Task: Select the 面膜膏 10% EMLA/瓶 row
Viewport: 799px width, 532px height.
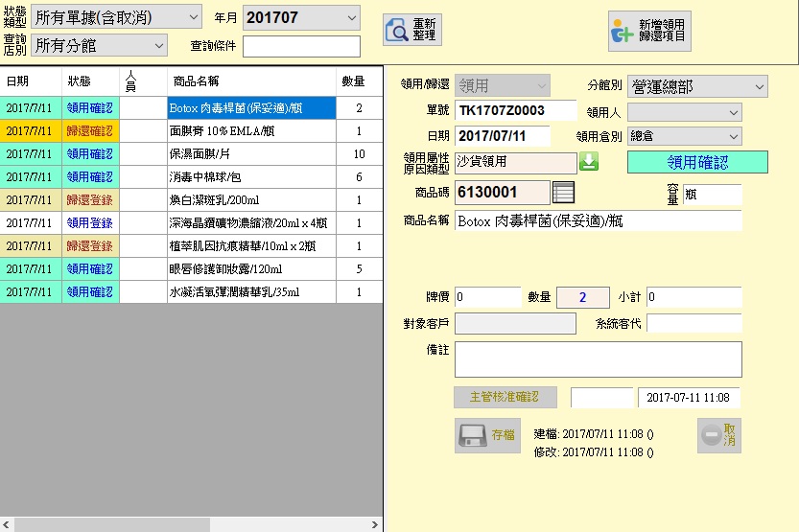Action: point(250,130)
